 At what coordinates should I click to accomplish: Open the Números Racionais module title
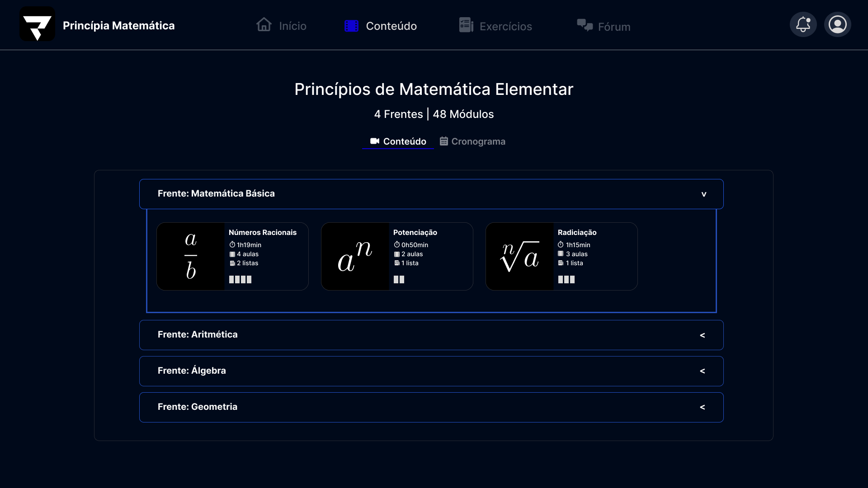[263, 232]
